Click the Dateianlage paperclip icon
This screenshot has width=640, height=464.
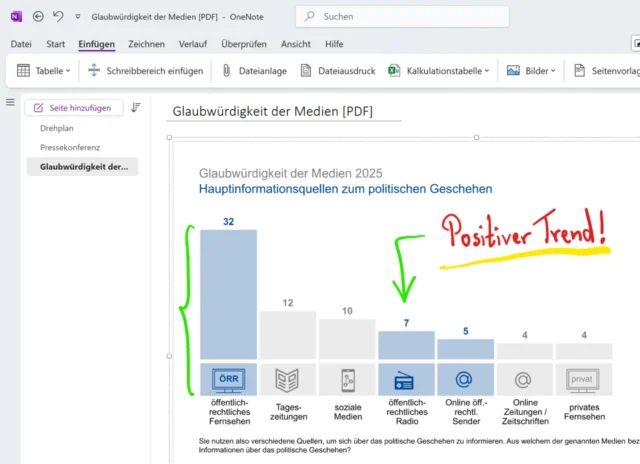[227, 71]
